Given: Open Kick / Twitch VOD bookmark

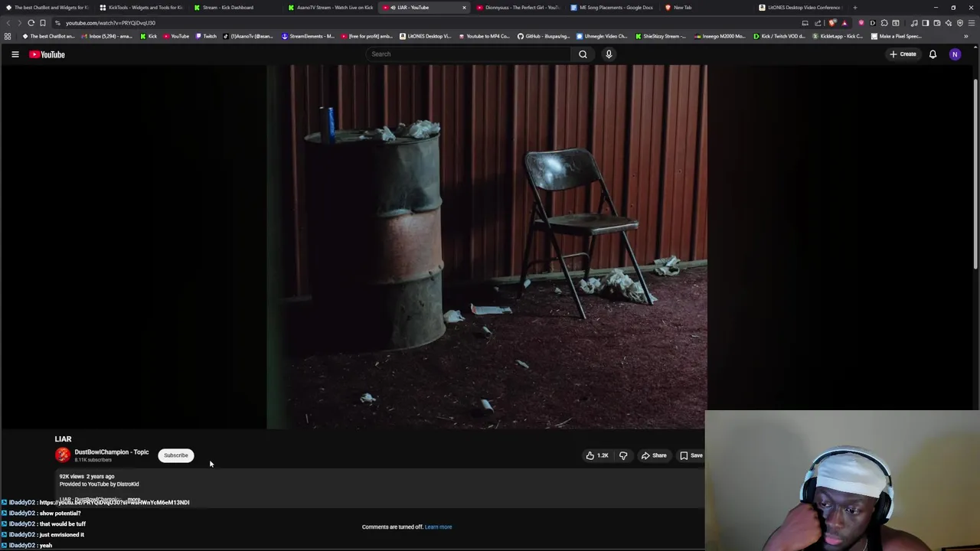Looking at the screenshot, I should click(x=780, y=36).
